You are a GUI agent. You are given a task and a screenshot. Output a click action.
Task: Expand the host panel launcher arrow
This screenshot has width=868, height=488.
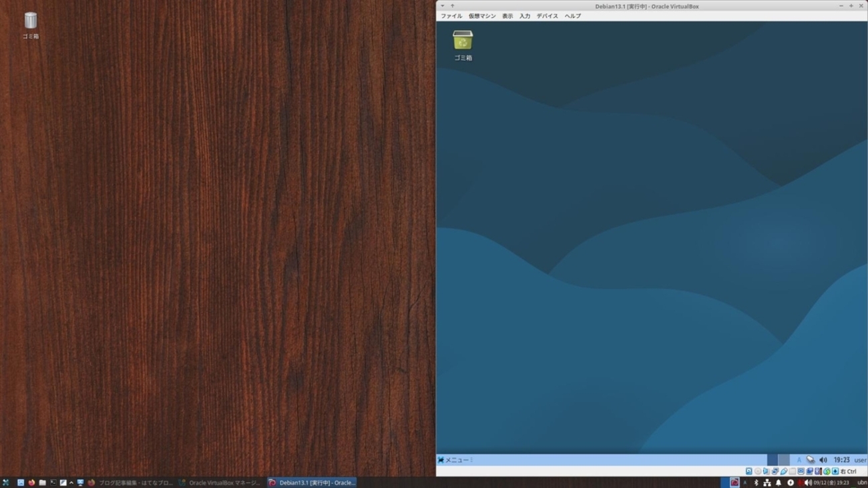tap(71, 483)
